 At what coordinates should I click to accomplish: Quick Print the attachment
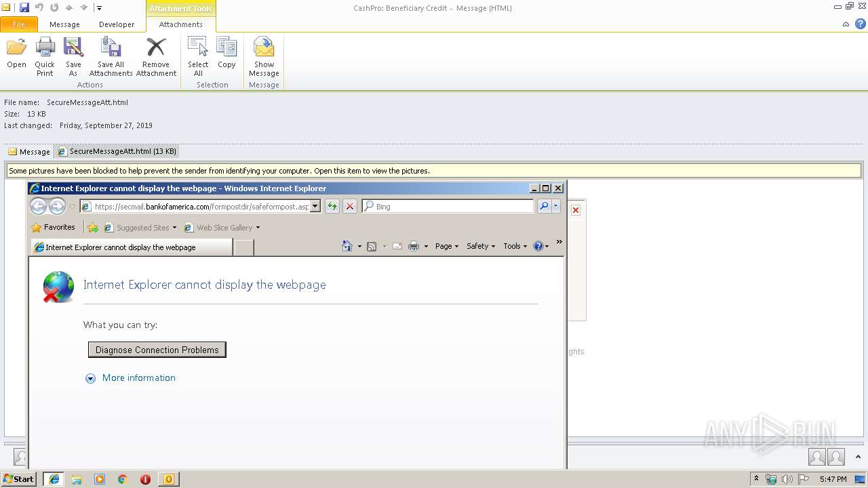45,57
